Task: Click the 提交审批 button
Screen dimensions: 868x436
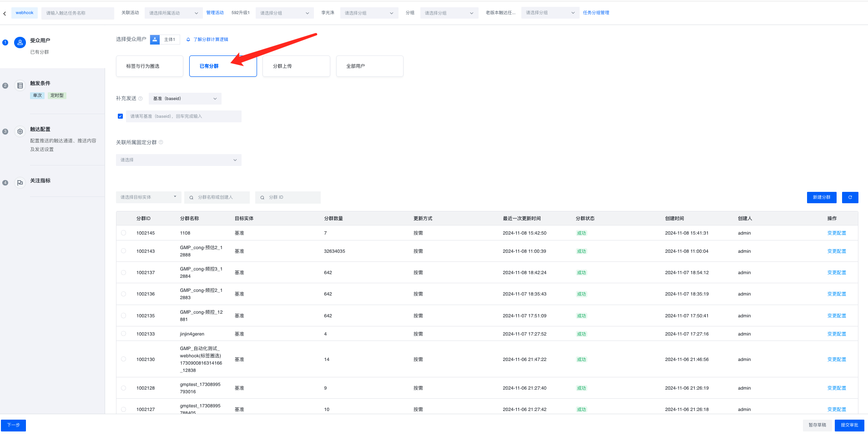Action: (849, 425)
